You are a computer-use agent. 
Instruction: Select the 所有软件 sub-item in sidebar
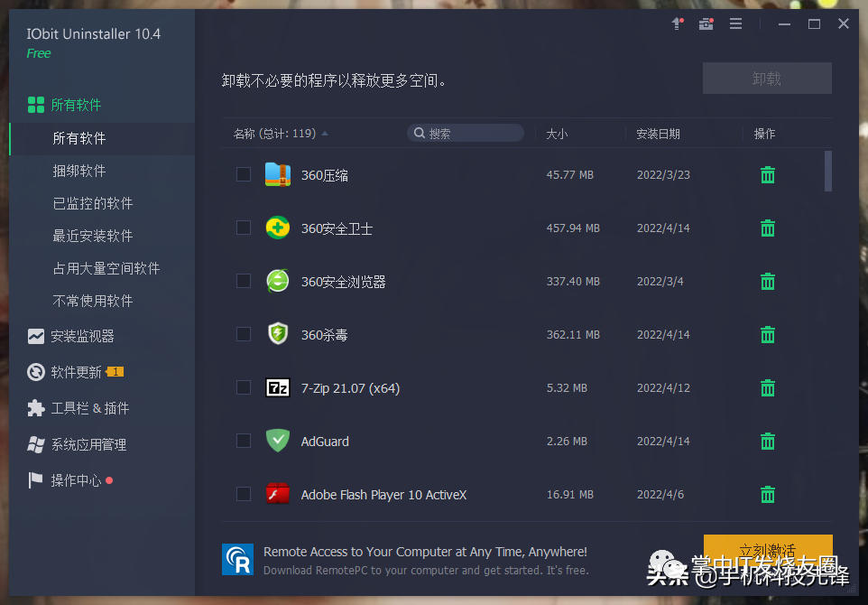[x=102, y=138]
